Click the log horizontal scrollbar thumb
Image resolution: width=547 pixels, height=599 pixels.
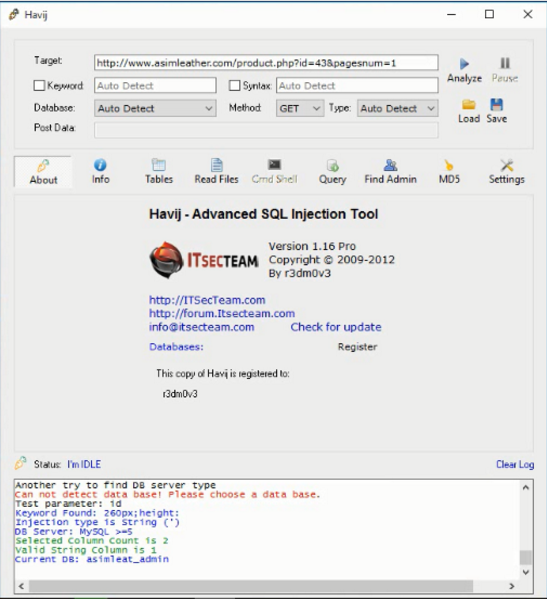251,586
